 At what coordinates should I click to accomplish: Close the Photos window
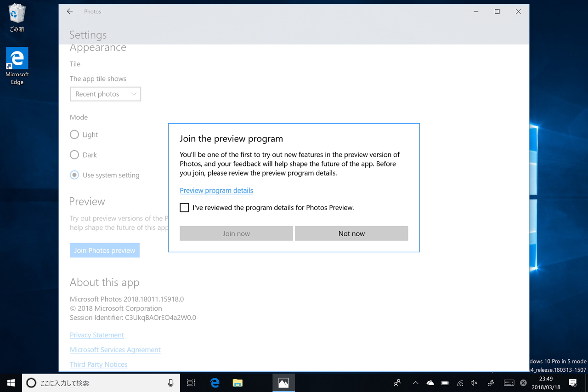(x=518, y=11)
